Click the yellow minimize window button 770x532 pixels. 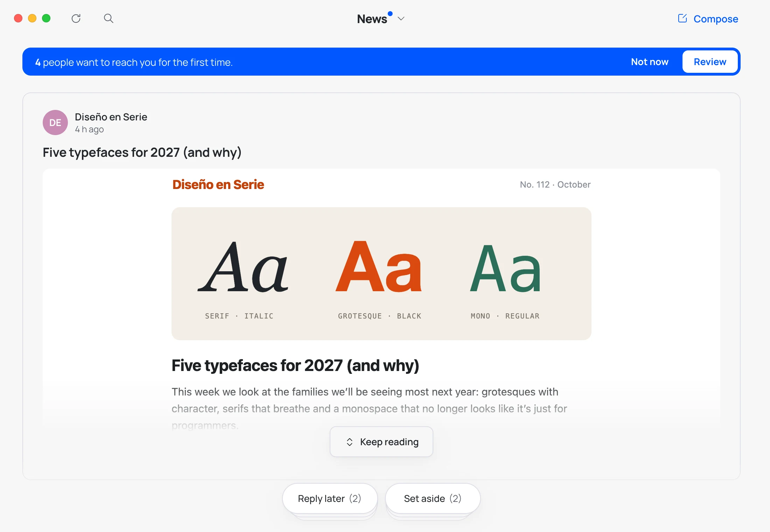(x=32, y=18)
